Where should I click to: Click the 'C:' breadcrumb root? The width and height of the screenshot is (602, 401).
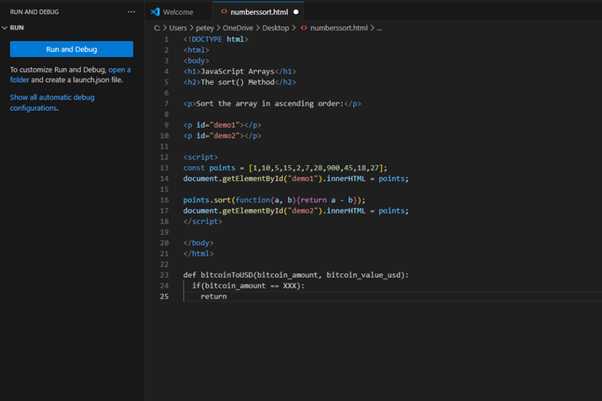click(157, 28)
